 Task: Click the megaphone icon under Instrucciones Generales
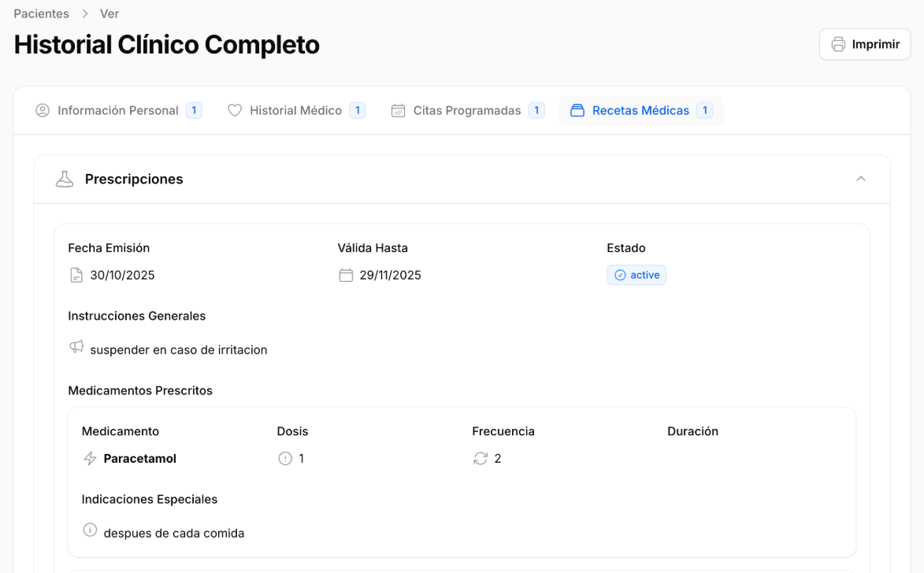coord(76,347)
